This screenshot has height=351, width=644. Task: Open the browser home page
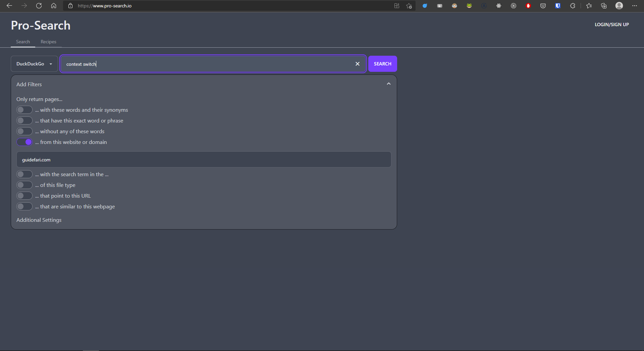(54, 6)
